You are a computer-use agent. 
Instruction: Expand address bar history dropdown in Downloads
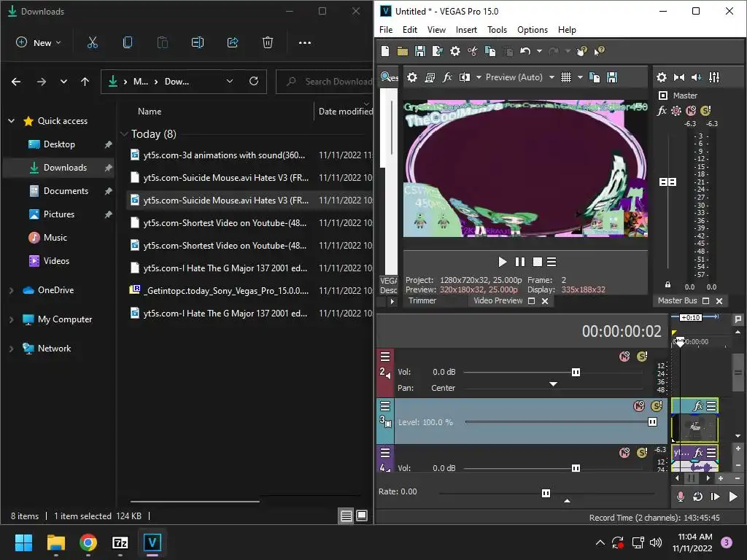pos(230,82)
